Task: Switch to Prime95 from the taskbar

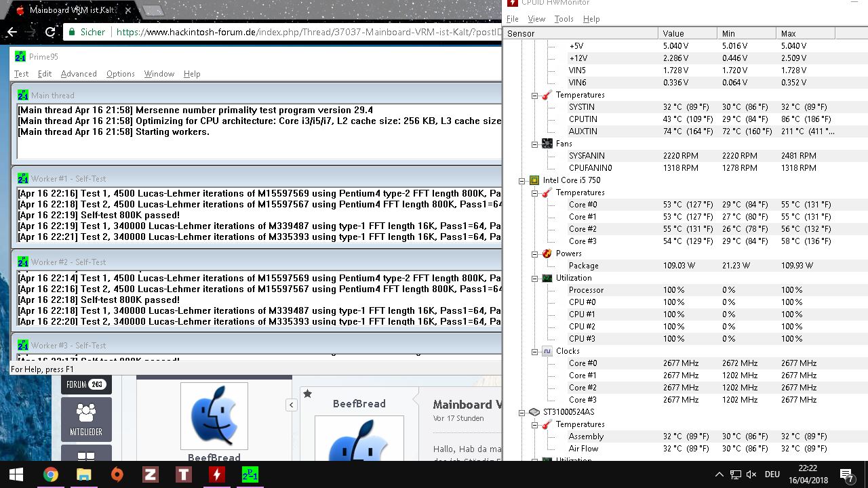Action: [250, 474]
